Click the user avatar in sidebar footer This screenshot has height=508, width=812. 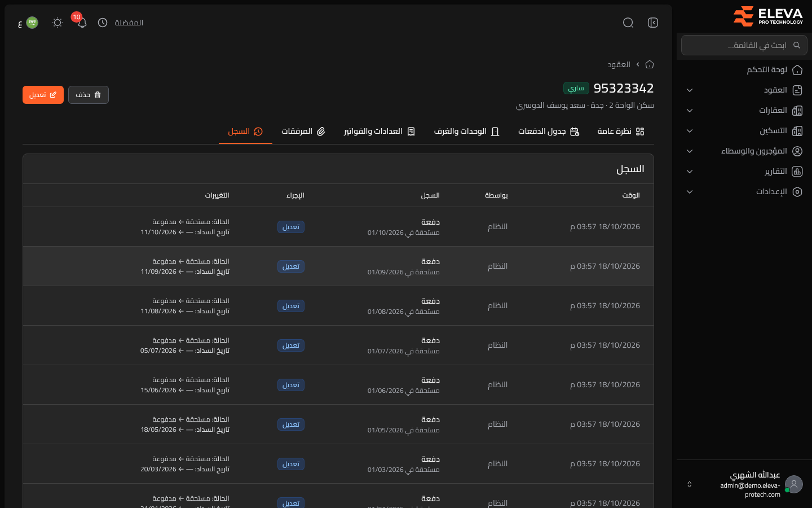(794, 484)
